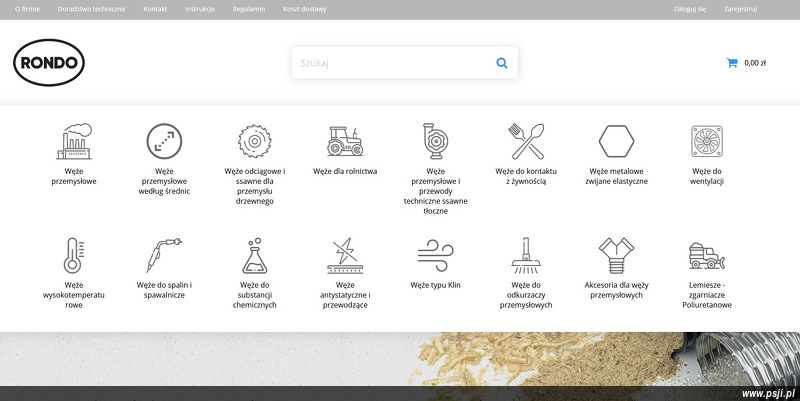
Task: Open Instrukcje from the top bar
Action: (199, 9)
